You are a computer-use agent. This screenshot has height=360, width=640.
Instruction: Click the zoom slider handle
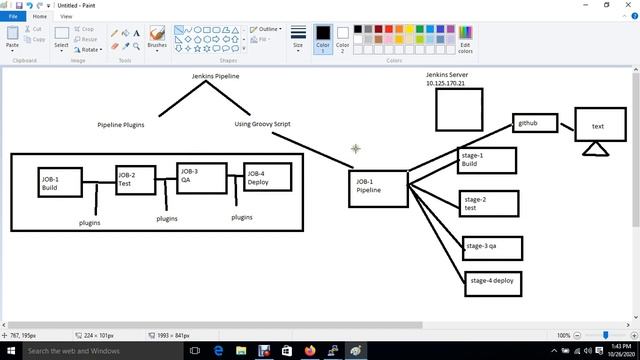tap(606, 335)
